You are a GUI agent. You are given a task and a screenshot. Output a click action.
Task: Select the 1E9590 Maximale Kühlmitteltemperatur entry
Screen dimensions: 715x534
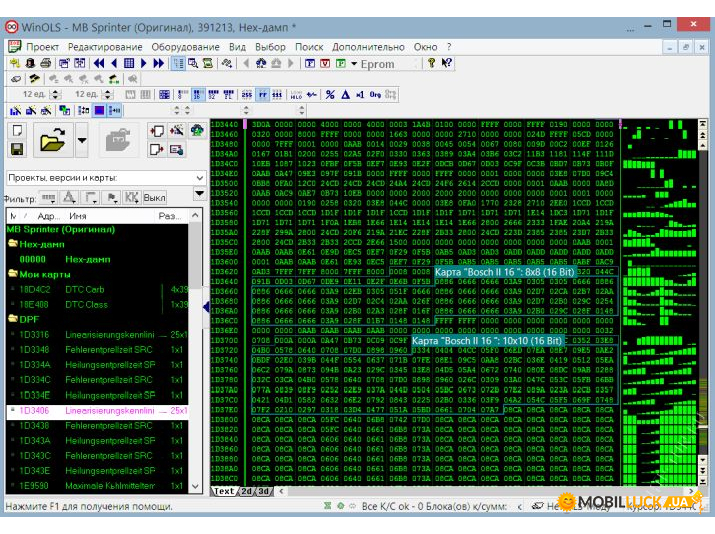[x=98, y=486]
